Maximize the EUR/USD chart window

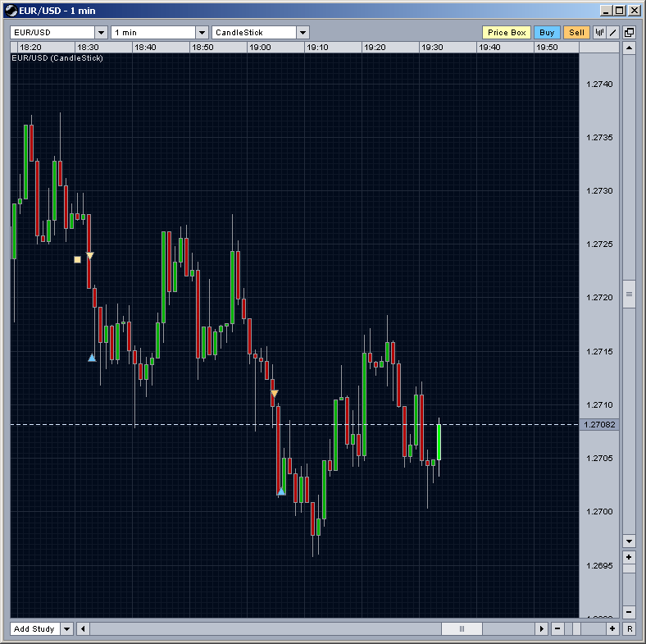click(x=619, y=11)
